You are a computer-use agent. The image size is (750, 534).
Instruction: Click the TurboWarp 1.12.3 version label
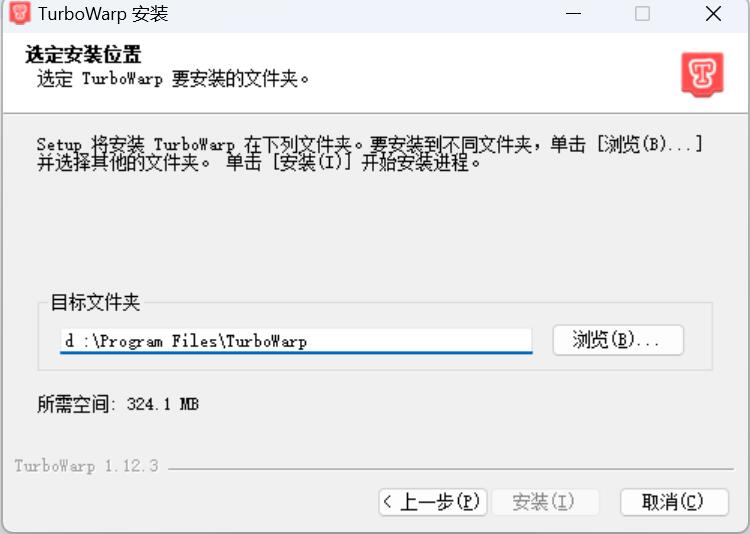(x=86, y=466)
